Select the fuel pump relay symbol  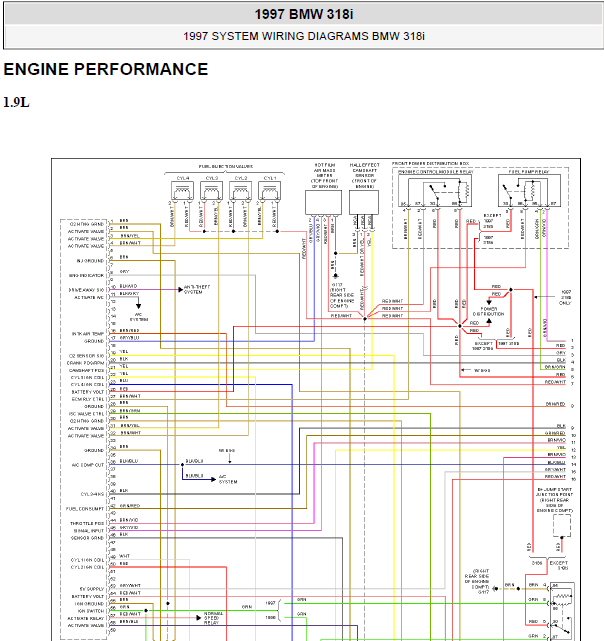click(529, 191)
